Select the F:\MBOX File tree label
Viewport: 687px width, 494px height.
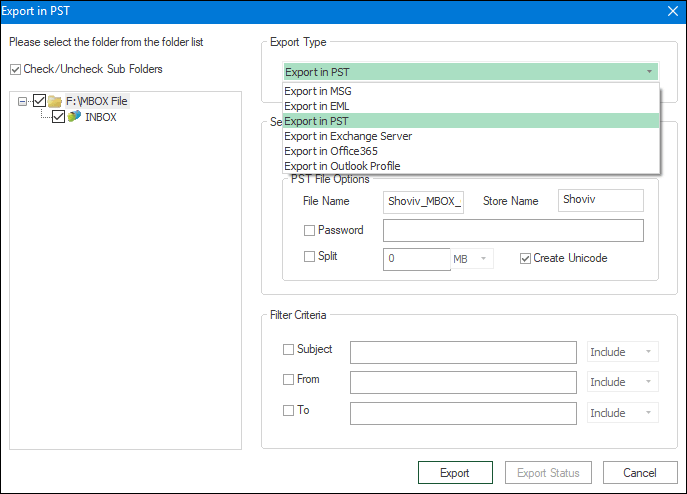[x=97, y=101]
